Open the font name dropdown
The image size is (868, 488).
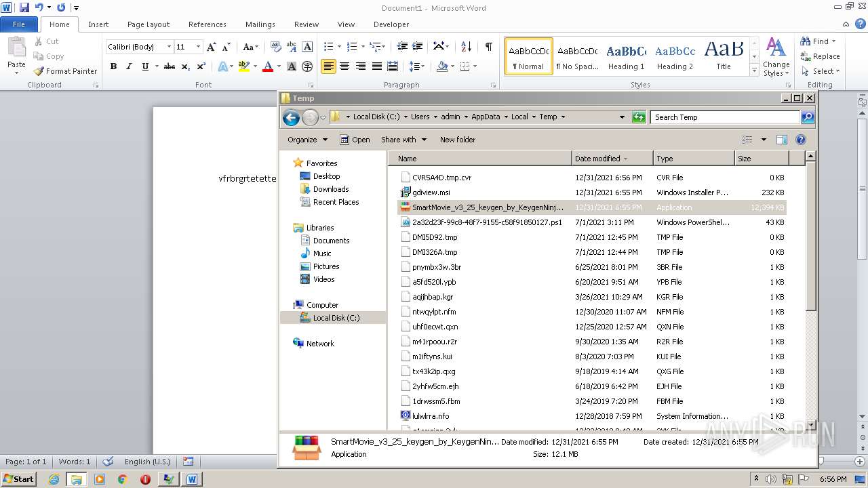click(169, 47)
